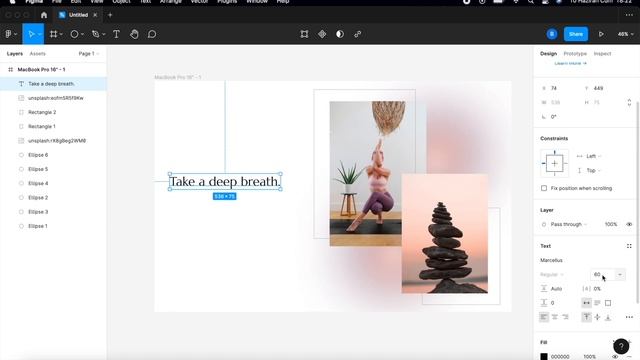The height and width of the screenshot is (360, 640).
Task: Expand Pen tool options arrow
Action: coord(104,34)
